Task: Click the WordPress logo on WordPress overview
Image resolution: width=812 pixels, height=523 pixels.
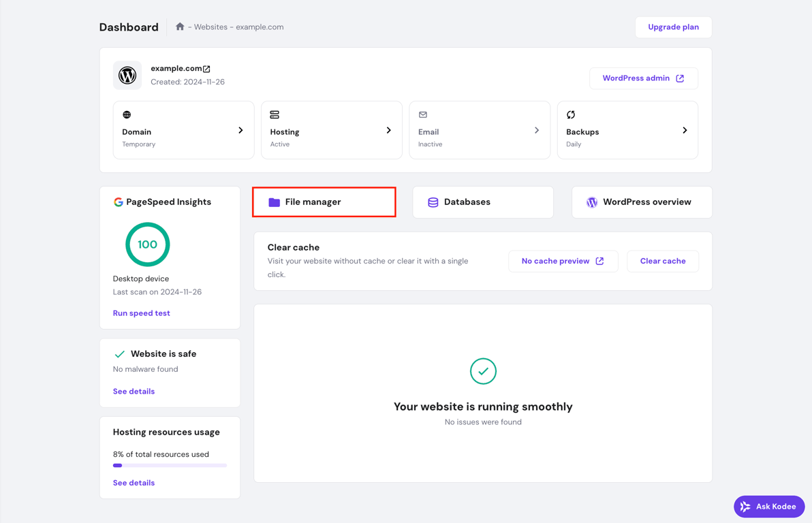Action: pos(592,202)
